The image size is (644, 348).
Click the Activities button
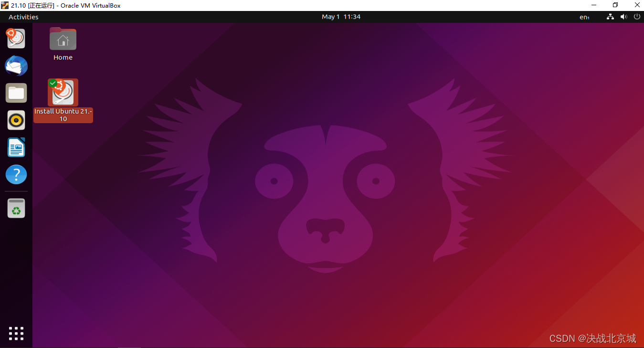point(23,17)
